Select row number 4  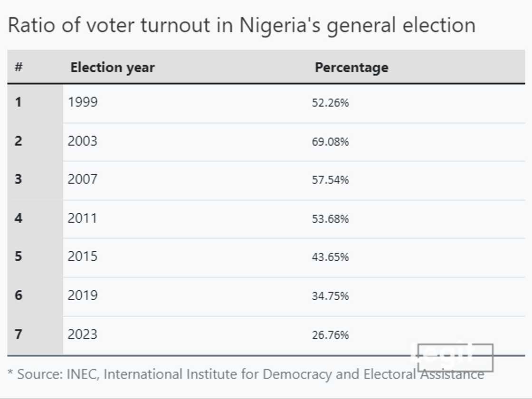pyautogui.click(x=19, y=218)
